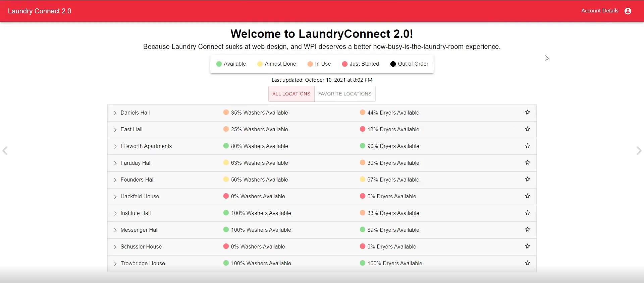Click the Daniels Hall washer status dot
Image resolution: width=644 pixels, height=283 pixels.
(x=226, y=112)
